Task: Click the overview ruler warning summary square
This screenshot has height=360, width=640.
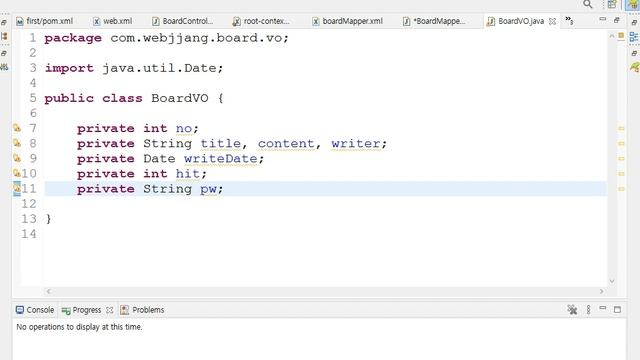Action: coord(621,36)
